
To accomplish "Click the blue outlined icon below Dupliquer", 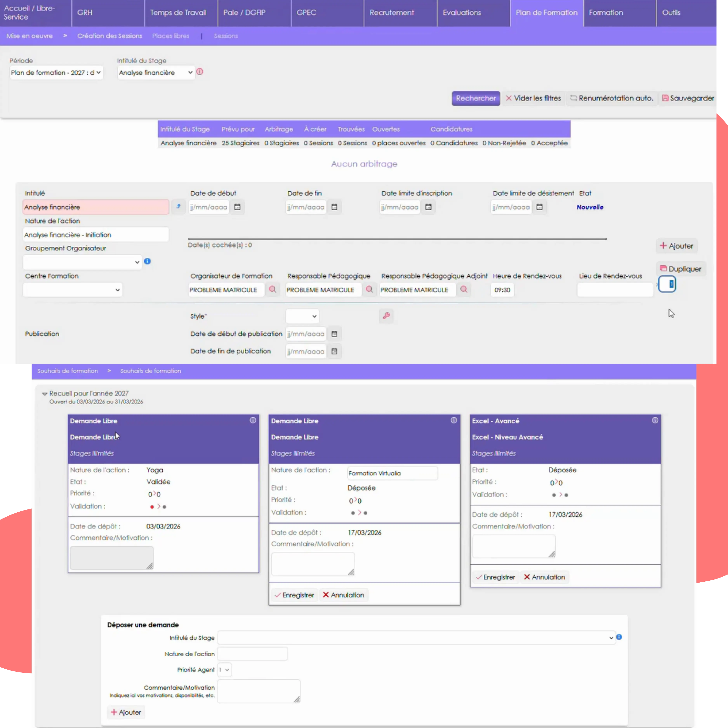I will (667, 284).
